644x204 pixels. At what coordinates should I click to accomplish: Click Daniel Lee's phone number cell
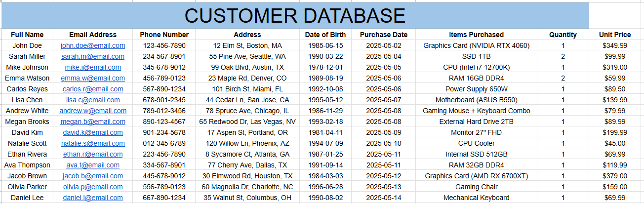click(x=164, y=198)
